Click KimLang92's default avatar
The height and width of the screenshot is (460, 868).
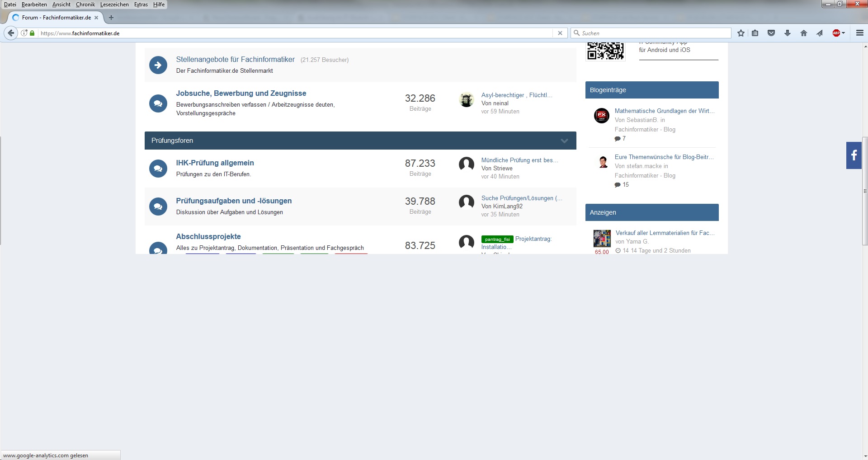[x=467, y=202]
